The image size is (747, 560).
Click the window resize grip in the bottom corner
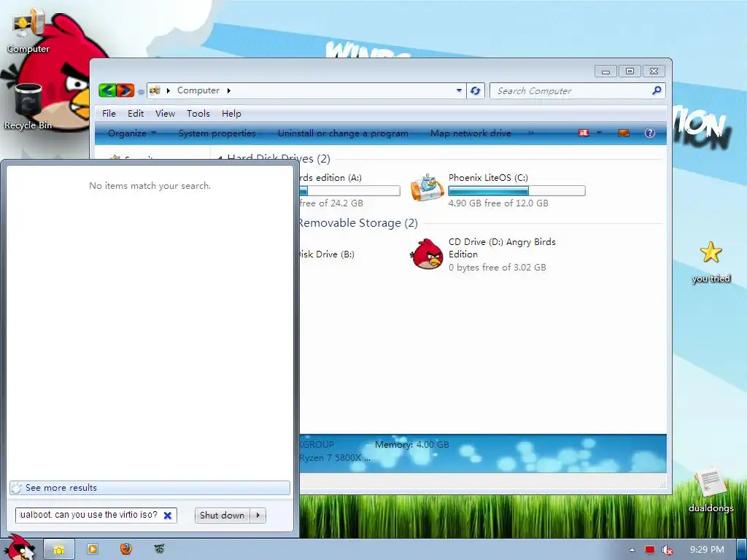pyautogui.click(x=662, y=485)
